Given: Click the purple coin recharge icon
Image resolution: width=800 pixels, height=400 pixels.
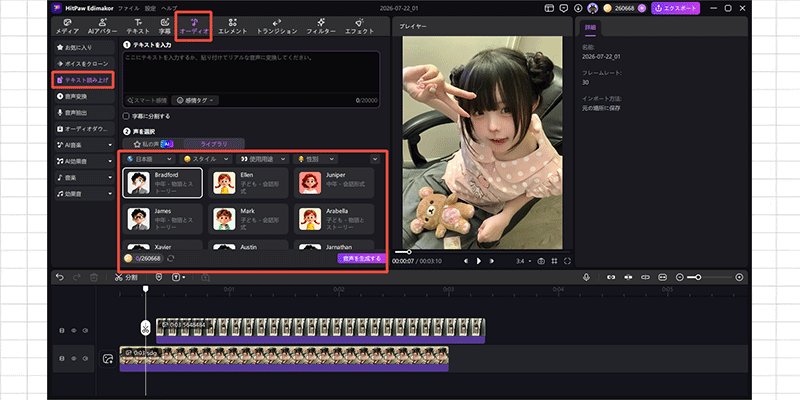Looking at the screenshot, I should coord(642,8).
